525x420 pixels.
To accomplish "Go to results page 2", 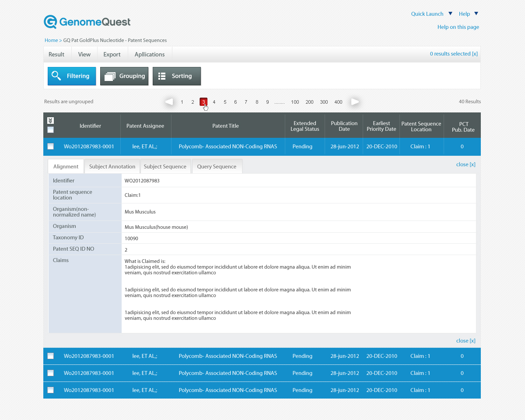I will click(x=192, y=102).
